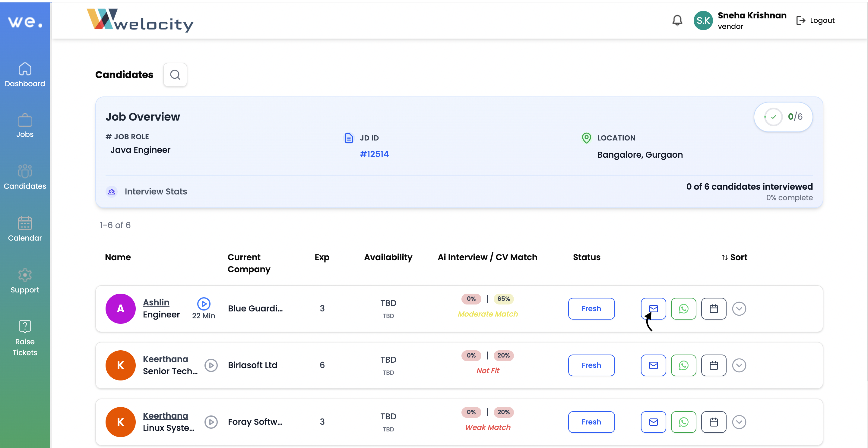Open JD ID #12514 link
The width and height of the screenshot is (868, 448).
click(x=374, y=154)
